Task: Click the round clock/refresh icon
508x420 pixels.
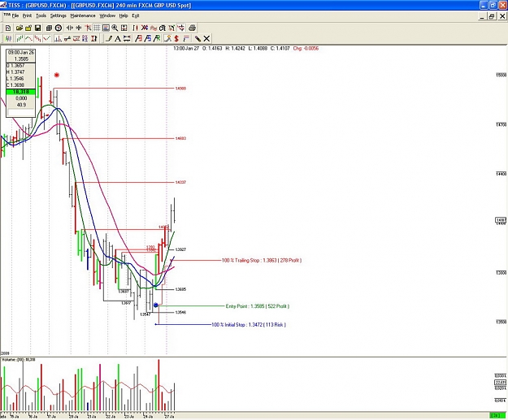Action: (59, 28)
